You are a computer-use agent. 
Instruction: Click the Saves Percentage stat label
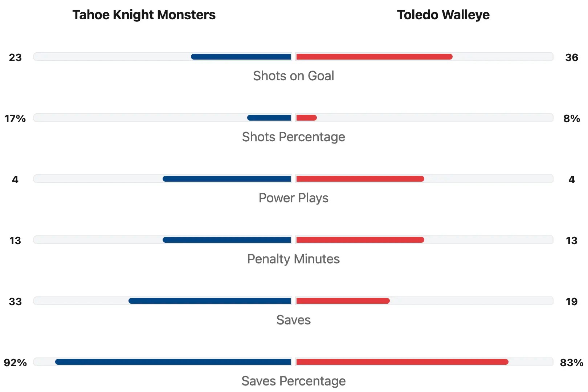[x=293, y=381]
